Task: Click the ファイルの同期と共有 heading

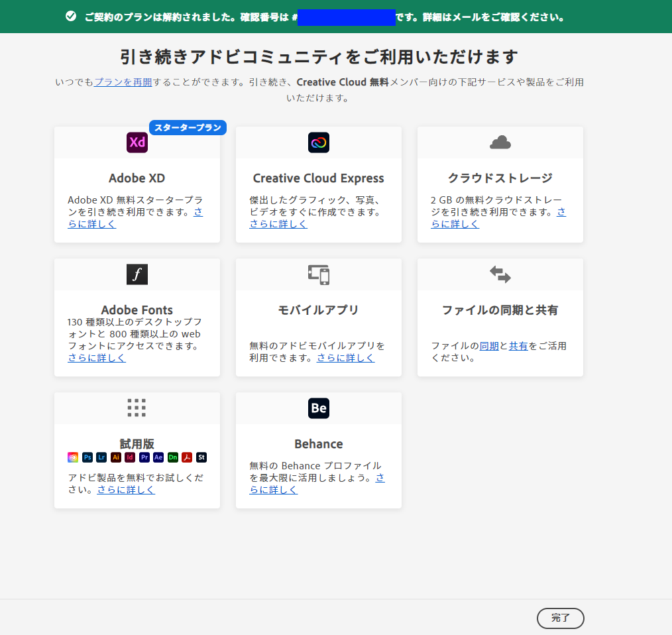Action: [x=500, y=310]
